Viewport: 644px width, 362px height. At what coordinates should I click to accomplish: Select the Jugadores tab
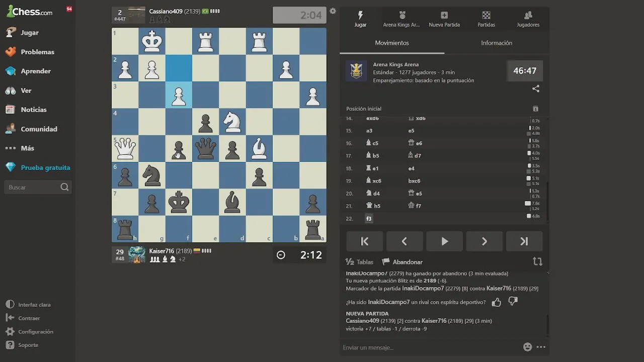(x=528, y=19)
